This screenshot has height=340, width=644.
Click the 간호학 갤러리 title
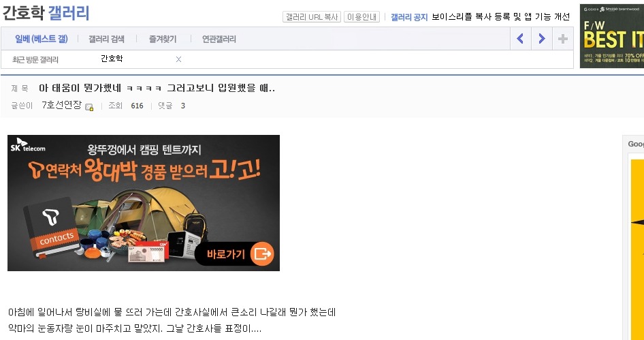(46, 13)
